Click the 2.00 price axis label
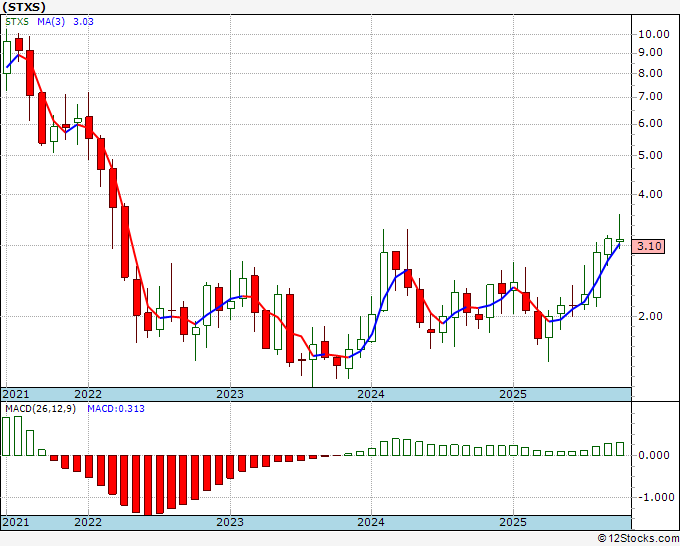This screenshot has width=680, height=546. point(650,316)
